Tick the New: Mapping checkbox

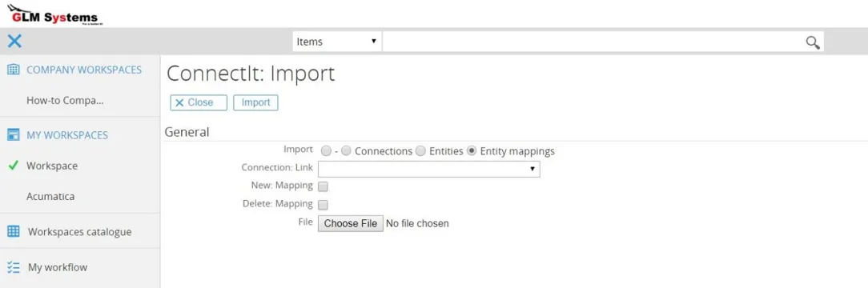pyautogui.click(x=323, y=187)
